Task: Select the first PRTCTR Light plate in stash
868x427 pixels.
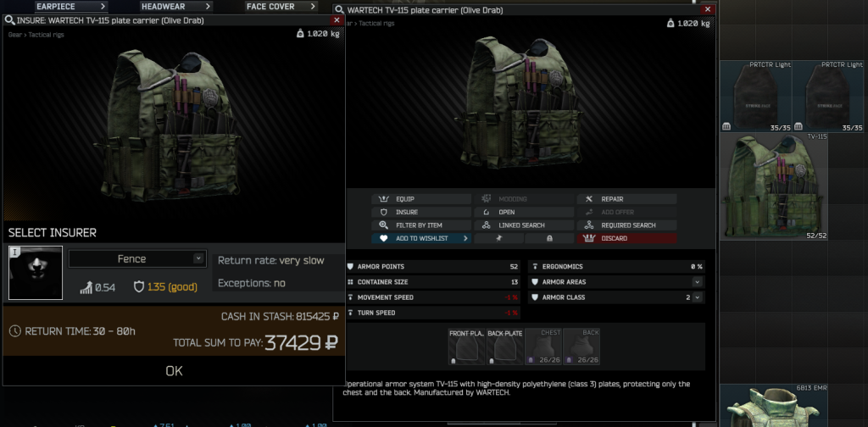Action: 755,97
